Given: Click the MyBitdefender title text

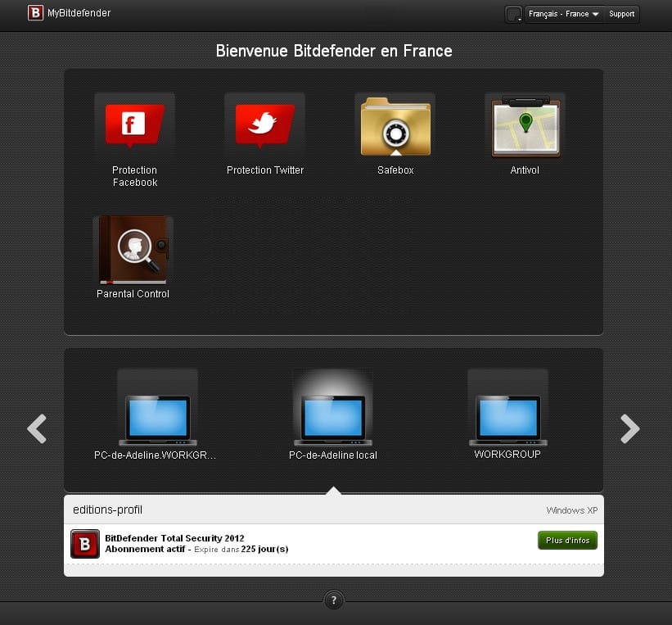Looking at the screenshot, I should [79, 13].
